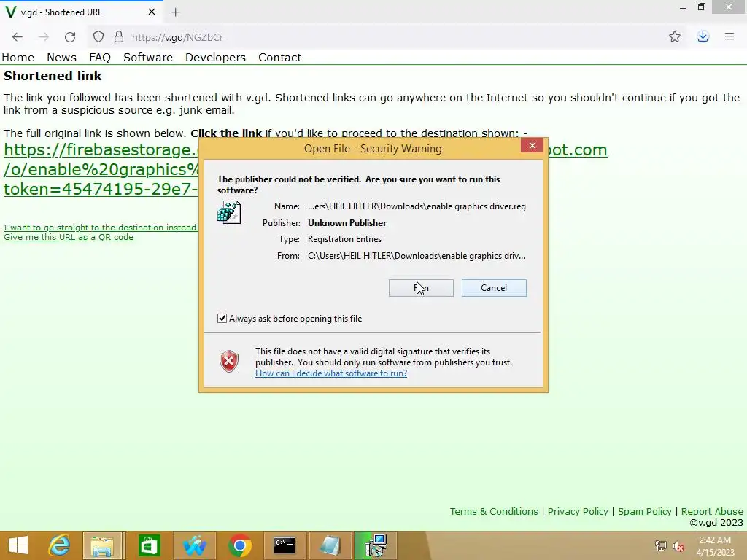Click the browser forward arrow
The image size is (747, 560).
(44, 37)
